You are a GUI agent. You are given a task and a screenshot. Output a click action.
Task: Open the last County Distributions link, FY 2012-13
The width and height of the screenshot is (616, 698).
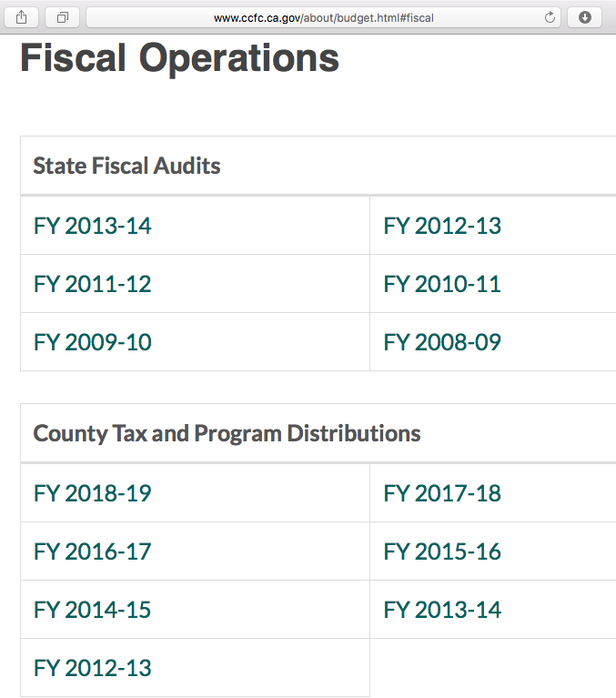[93, 668]
